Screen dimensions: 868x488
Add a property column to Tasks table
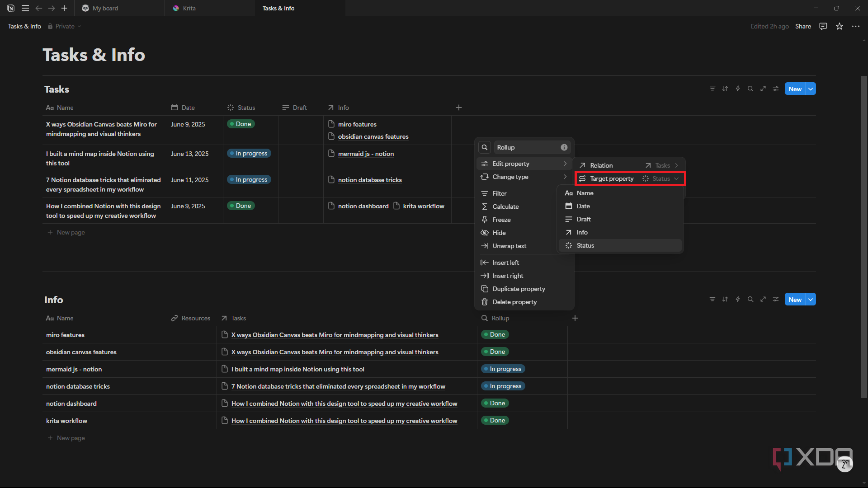tap(459, 108)
